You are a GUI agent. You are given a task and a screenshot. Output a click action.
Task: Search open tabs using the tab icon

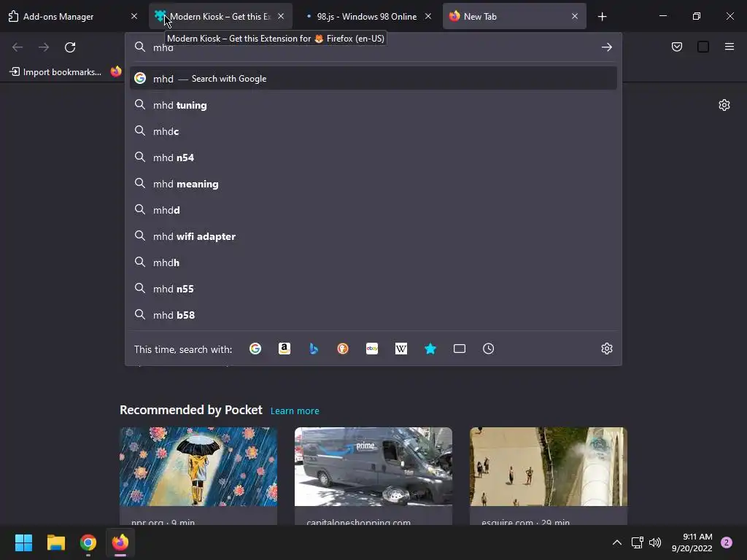(x=460, y=349)
